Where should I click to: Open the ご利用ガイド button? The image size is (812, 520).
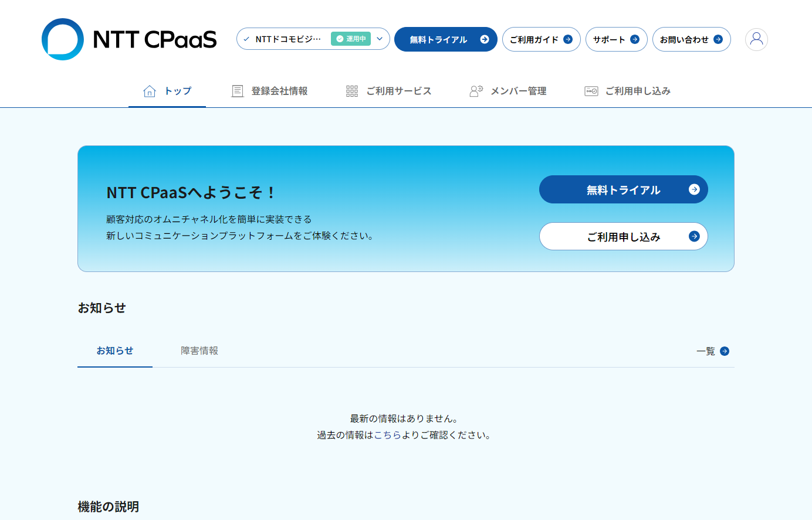tap(542, 39)
